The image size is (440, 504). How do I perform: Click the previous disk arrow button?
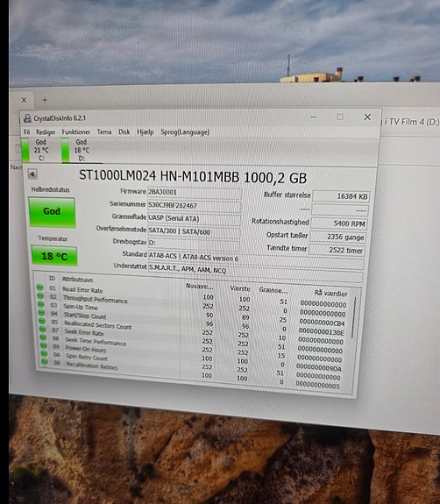[x=32, y=174]
